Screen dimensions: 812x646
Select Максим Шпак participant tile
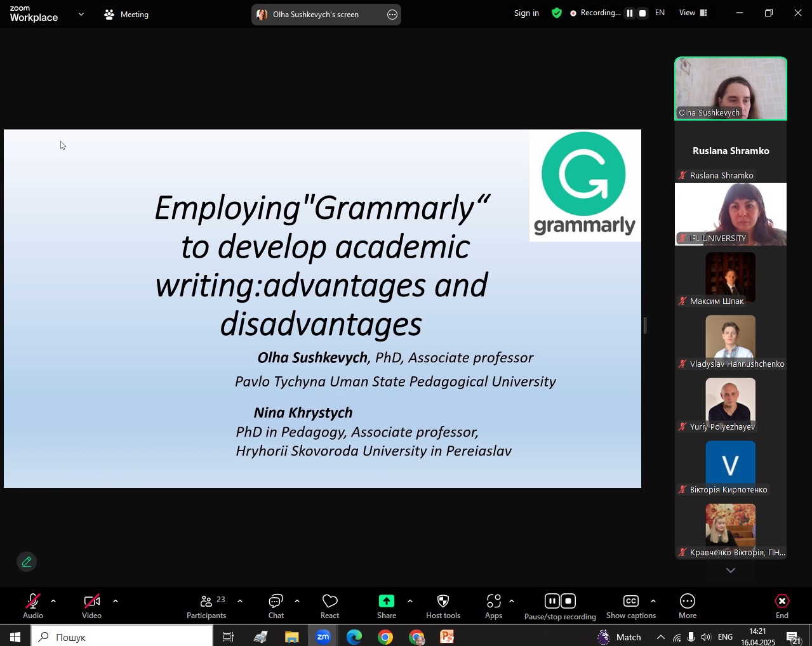(x=731, y=277)
